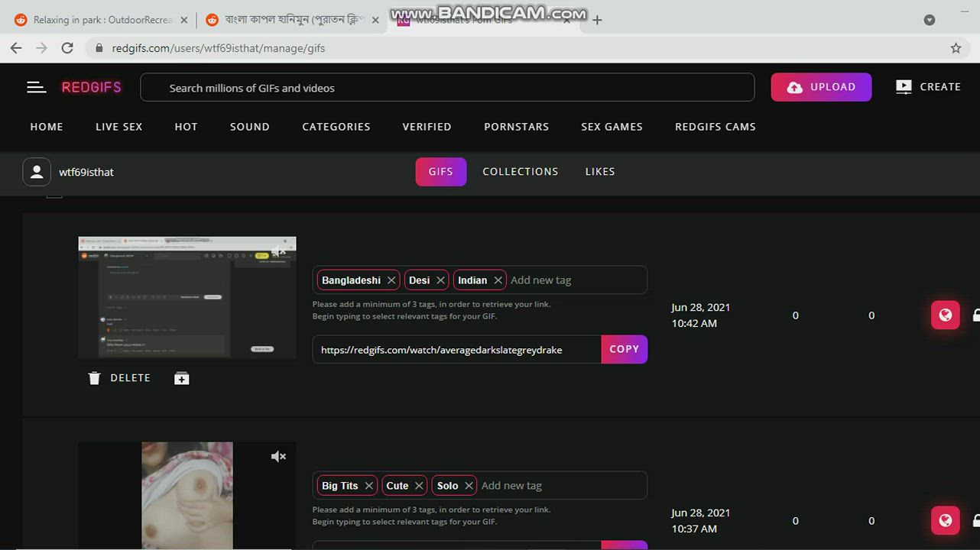Click the Cute tag label

pyautogui.click(x=398, y=486)
